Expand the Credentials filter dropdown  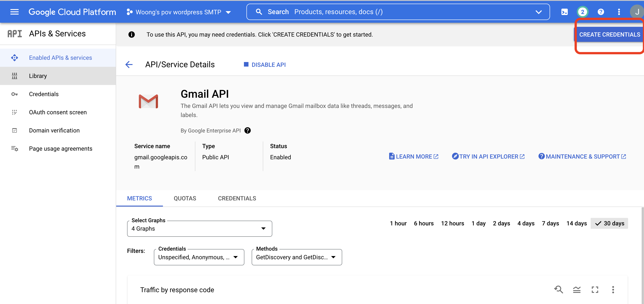tap(199, 257)
